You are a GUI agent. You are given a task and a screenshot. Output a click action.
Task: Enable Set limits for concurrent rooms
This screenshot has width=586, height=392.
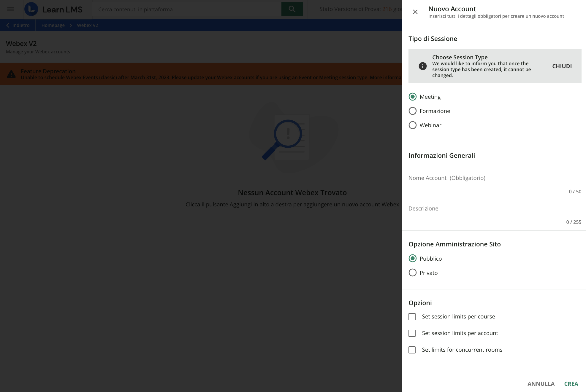point(412,350)
